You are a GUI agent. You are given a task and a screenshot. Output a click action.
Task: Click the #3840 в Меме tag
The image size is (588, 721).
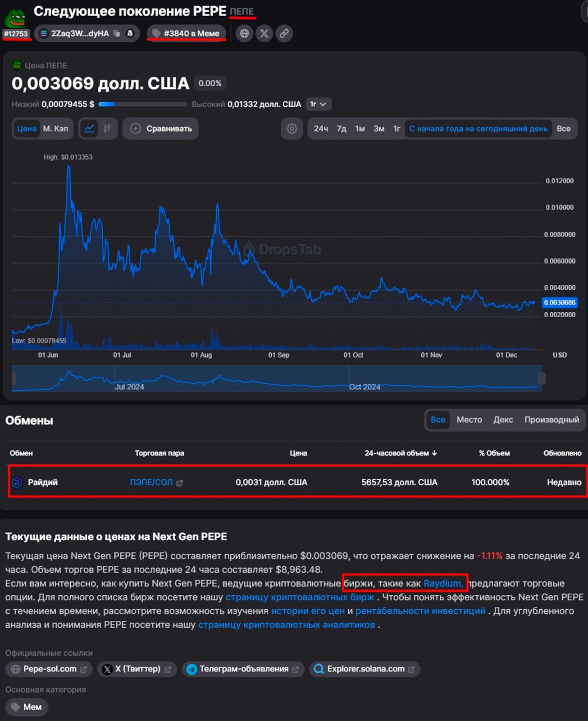pyautogui.click(x=186, y=33)
